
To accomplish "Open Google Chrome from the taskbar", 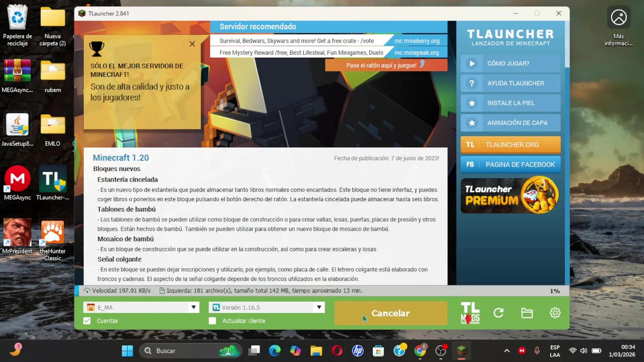I will pos(420,351).
